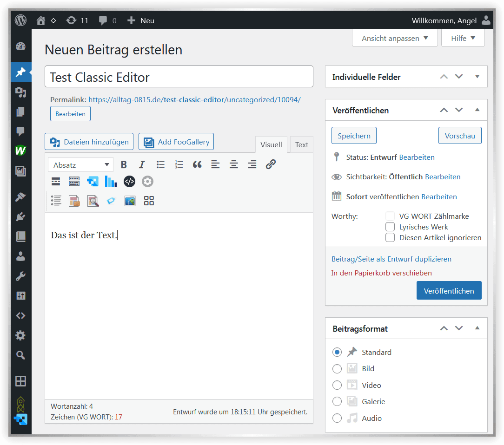Open the Ansicht anpassen dropdown
Screen dimensions: 504x445
pyautogui.click(x=395, y=38)
